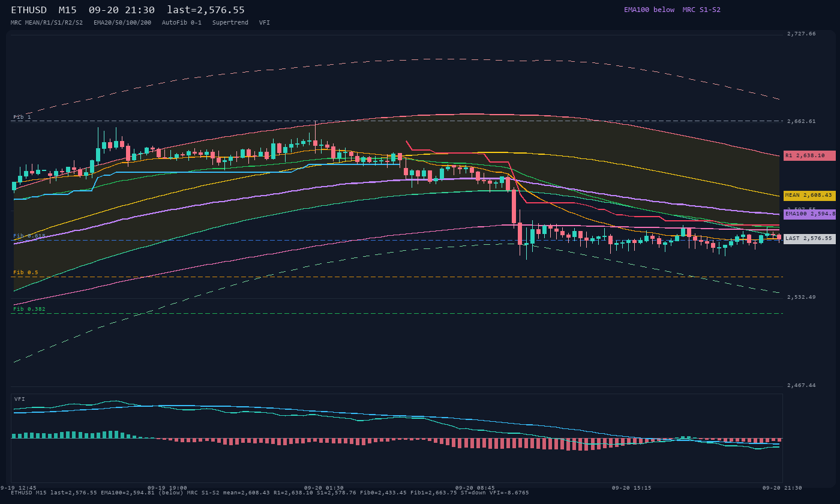Click the '09-20 08:45' time axis label
This screenshot has width=840, height=504.
coord(475,488)
